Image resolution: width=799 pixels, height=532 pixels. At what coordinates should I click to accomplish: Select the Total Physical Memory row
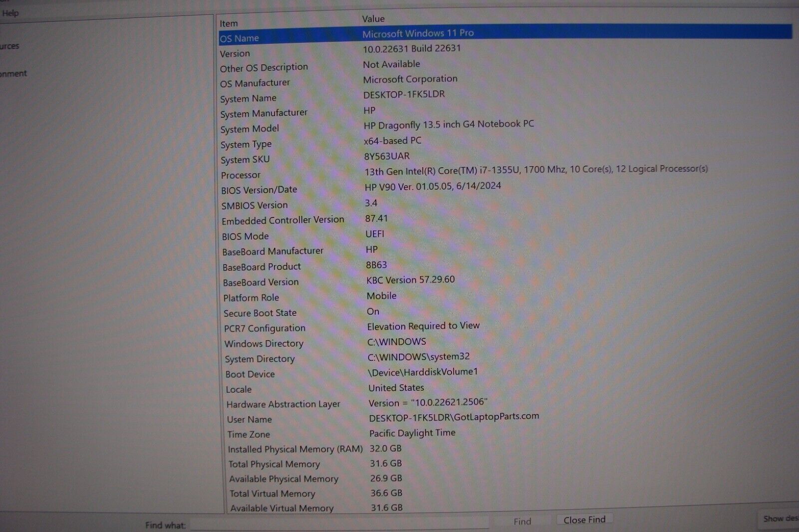(505, 464)
